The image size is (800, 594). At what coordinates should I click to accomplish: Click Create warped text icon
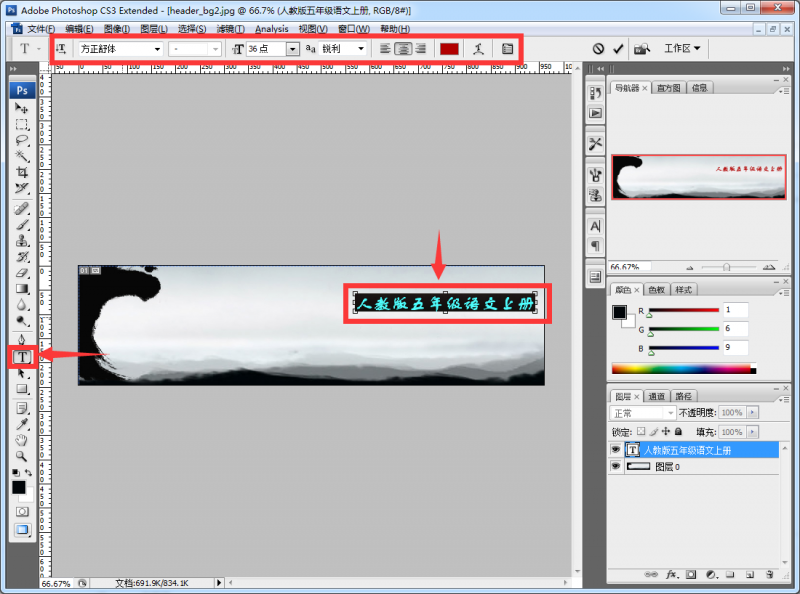tap(478, 49)
